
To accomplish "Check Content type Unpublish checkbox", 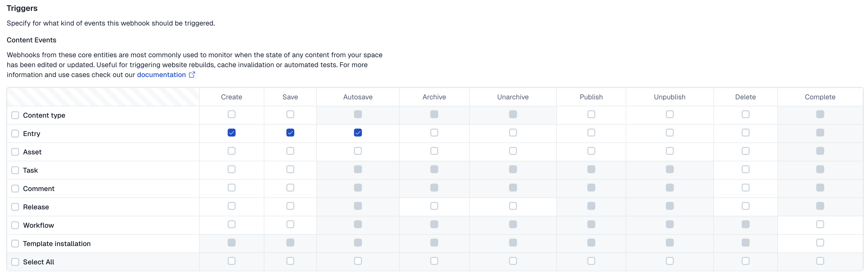I will pos(670,114).
